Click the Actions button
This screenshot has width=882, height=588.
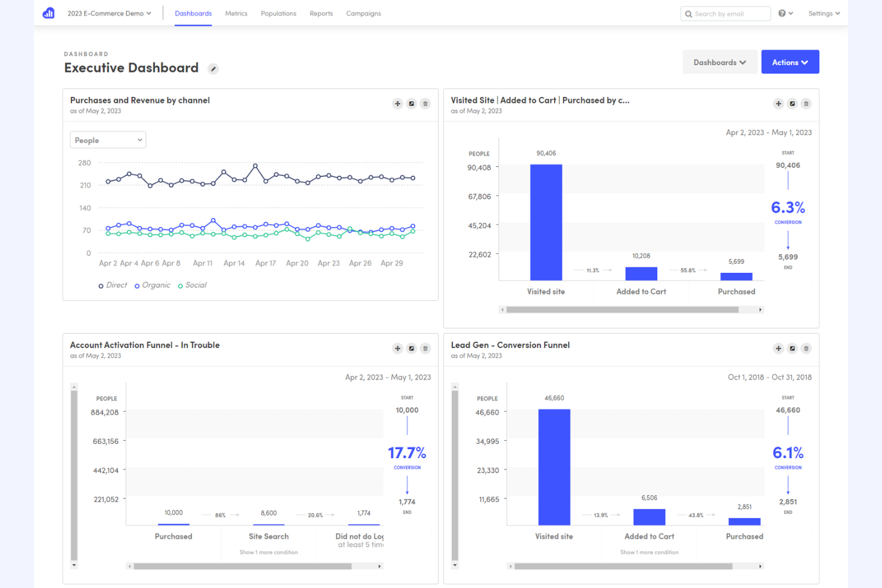coord(790,61)
